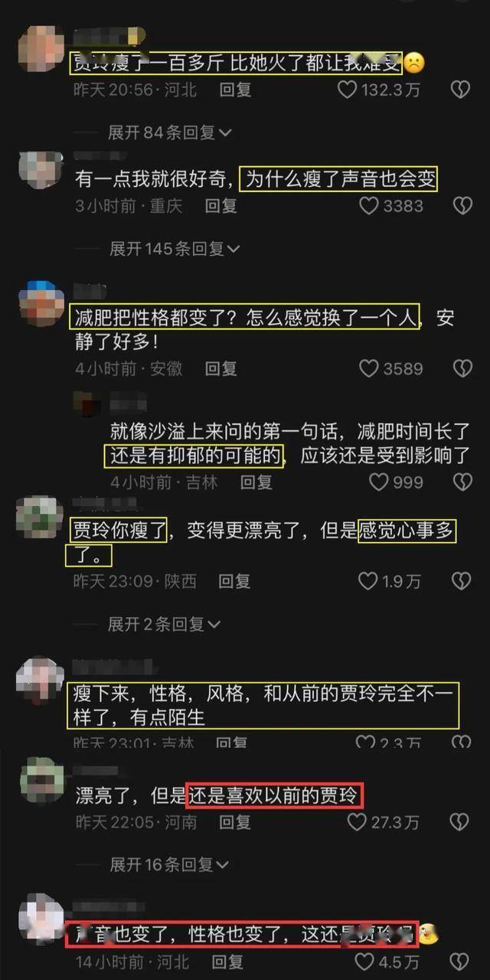The width and height of the screenshot is (490, 980).
Task: Dislike the 安徽 comment with broken heart
Action: pyautogui.click(x=462, y=368)
